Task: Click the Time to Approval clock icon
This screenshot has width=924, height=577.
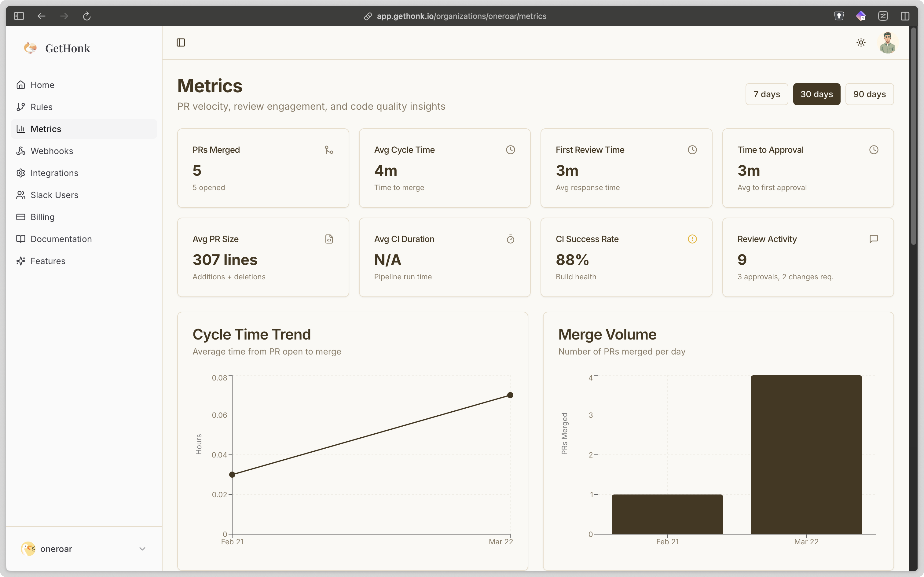Action: click(874, 150)
